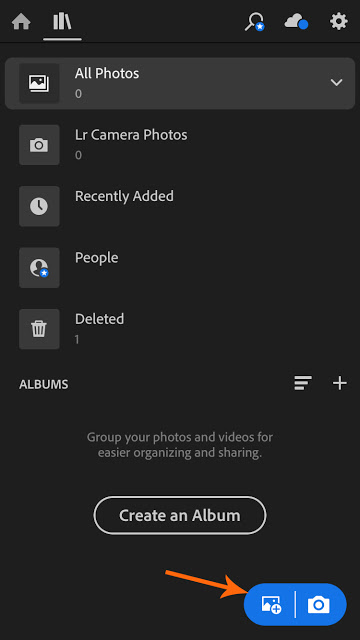Expand the All Photos chevron
The width and height of the screenshot is (360, 640).
[x=336, y=82]
